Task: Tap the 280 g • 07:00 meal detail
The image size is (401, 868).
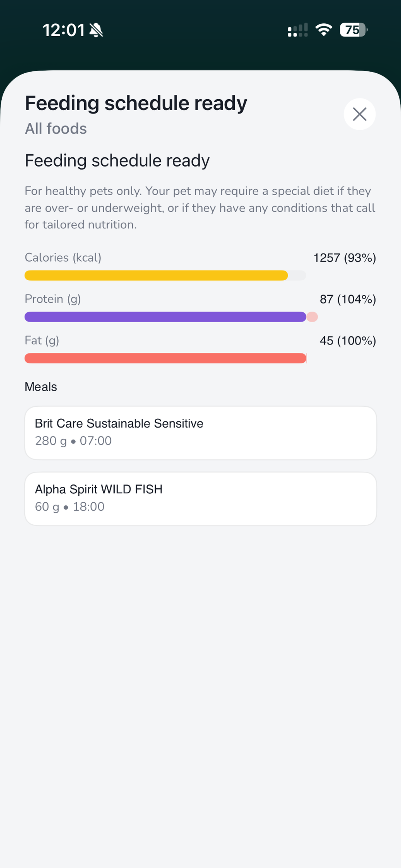Action: [73, 441]
